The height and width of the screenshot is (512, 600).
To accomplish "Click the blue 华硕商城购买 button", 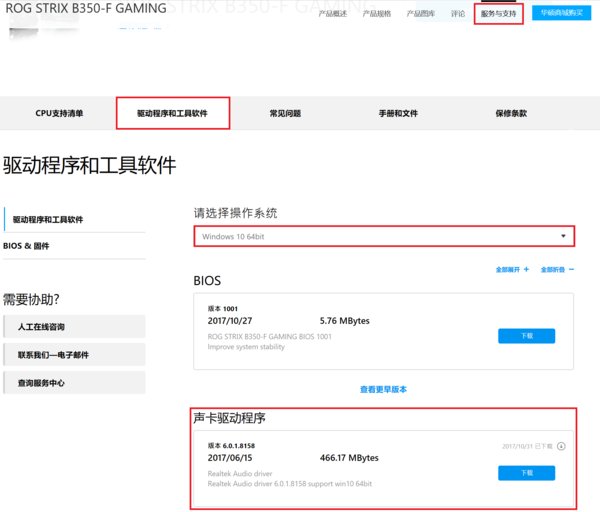I will 561,13.
